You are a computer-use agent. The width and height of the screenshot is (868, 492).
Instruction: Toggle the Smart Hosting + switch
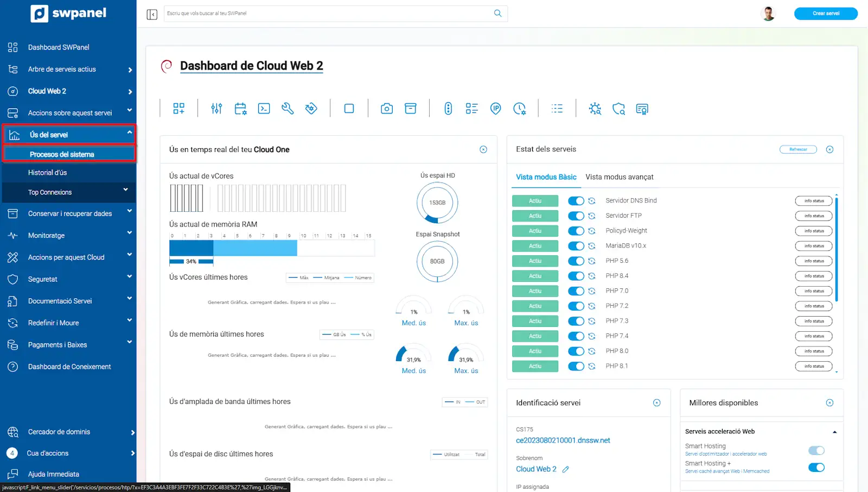pos(816,468)
